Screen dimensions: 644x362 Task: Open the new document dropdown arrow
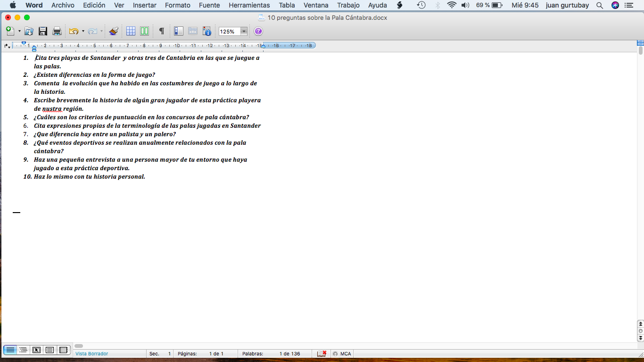pos(19,31)
